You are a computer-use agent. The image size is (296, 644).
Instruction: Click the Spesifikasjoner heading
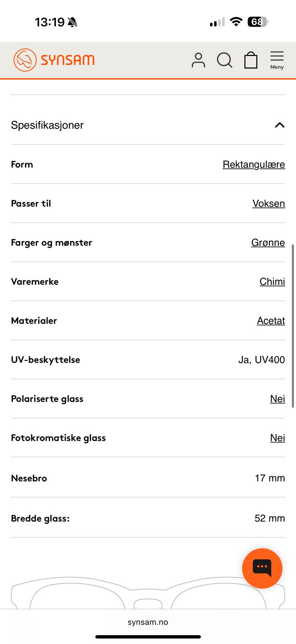coord(47,125)
